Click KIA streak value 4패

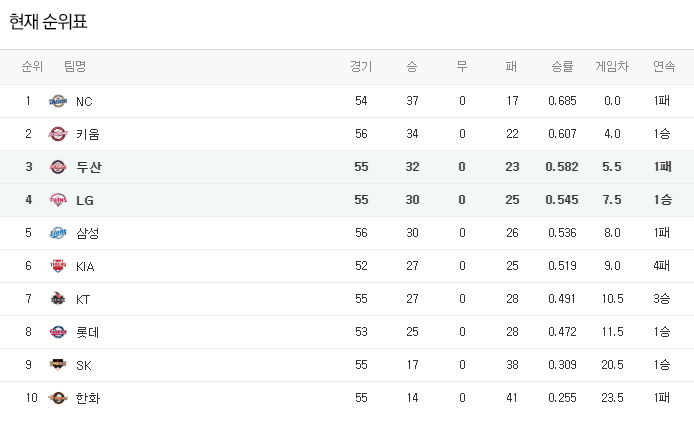[x=661, y=266]
